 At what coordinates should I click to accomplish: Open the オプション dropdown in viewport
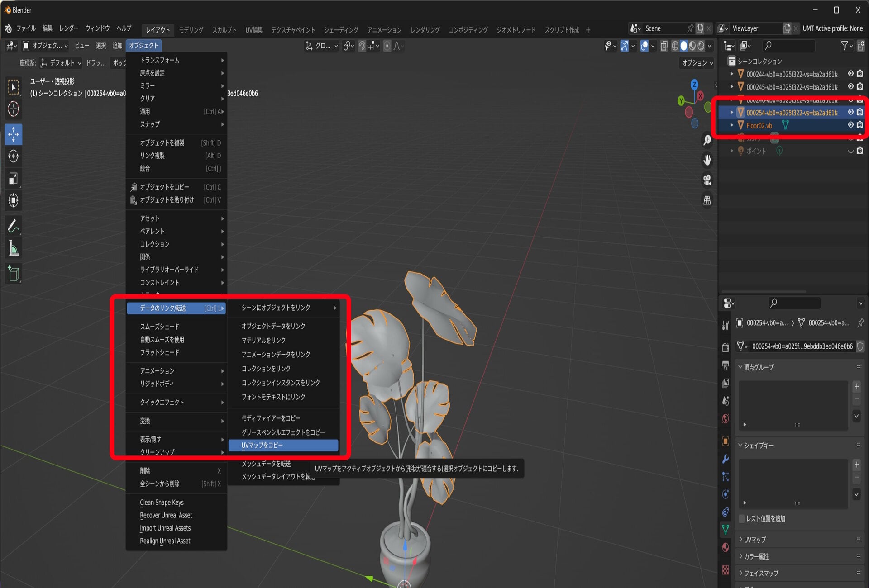click(697, 63)
